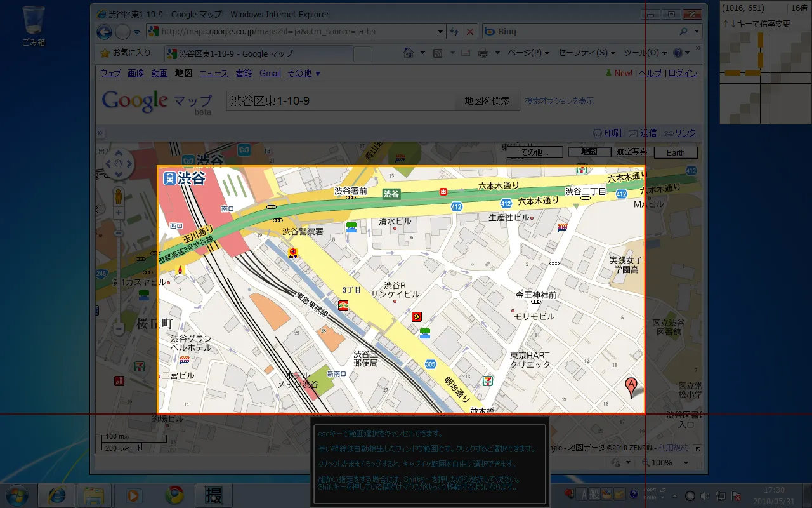Viewport: 812px width, 508px height.
Task: Click the Shibuya station train icon
Action: click(x=169, y=178)
